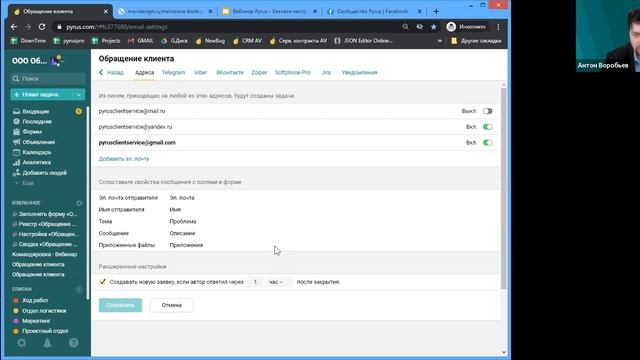This screenshot has width=640, height=360.
Task: Switch to Telegram tab
Action: click(x=173, y=73)
